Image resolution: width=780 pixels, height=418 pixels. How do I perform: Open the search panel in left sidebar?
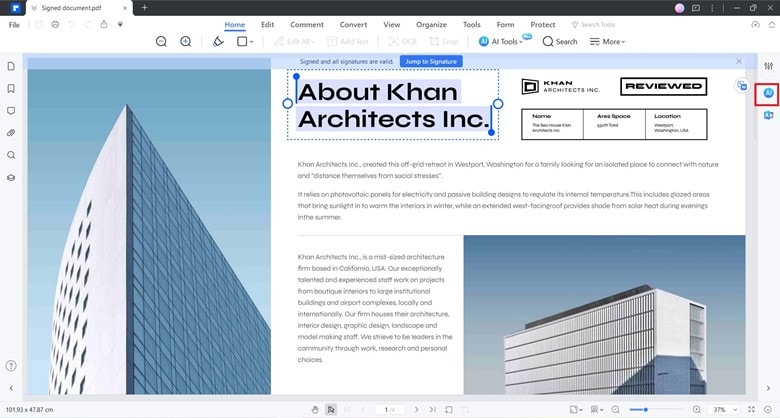tap(11, 155)
